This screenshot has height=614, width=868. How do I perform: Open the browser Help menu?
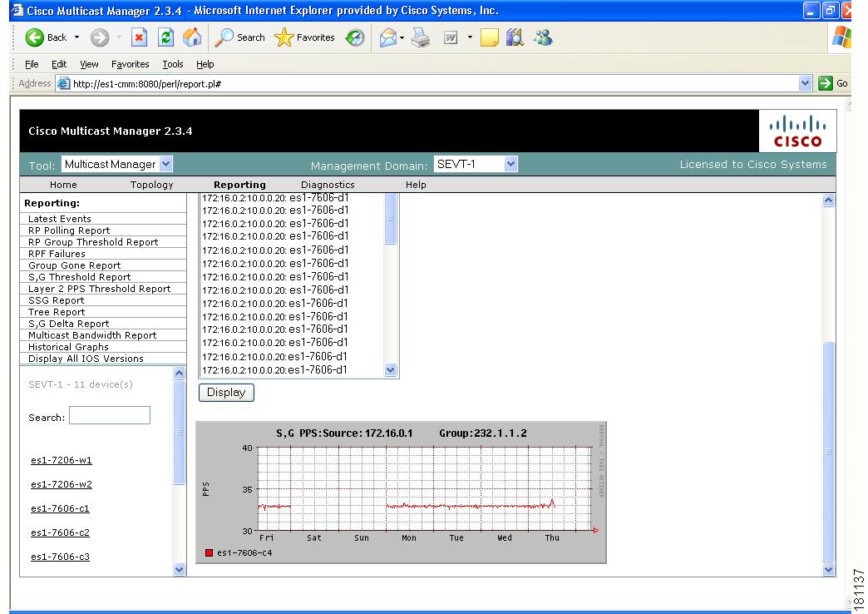[205, 64]
